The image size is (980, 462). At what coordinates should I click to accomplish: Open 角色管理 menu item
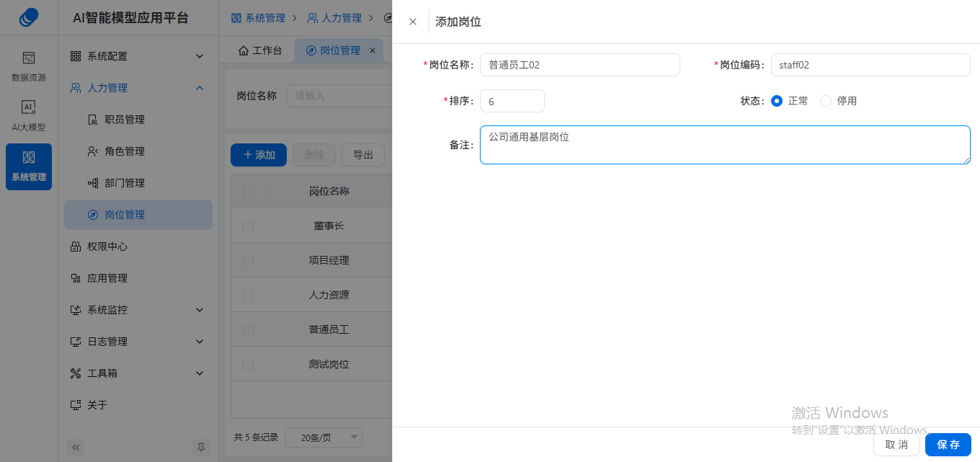[138, 151]
